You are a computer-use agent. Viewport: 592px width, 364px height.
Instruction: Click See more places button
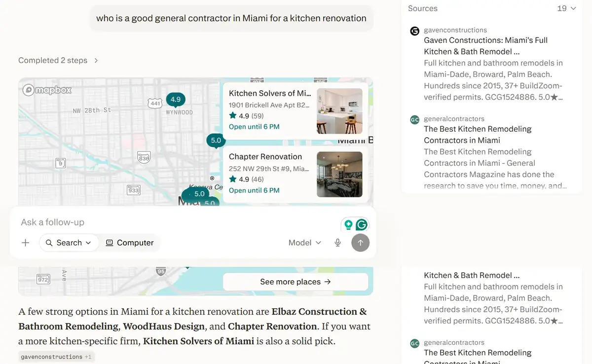296,282
